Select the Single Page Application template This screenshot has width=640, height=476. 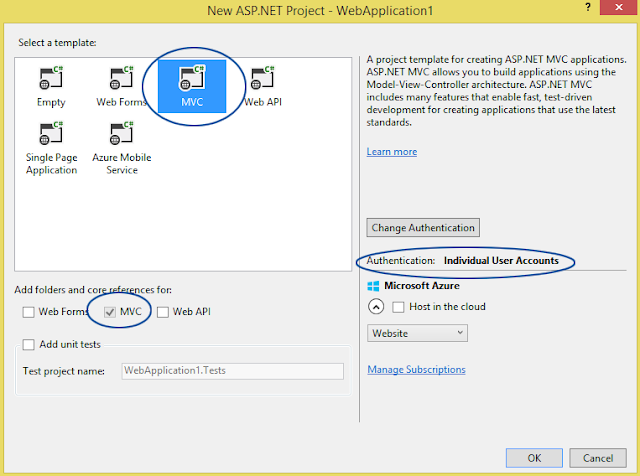(x=51, y=148)
